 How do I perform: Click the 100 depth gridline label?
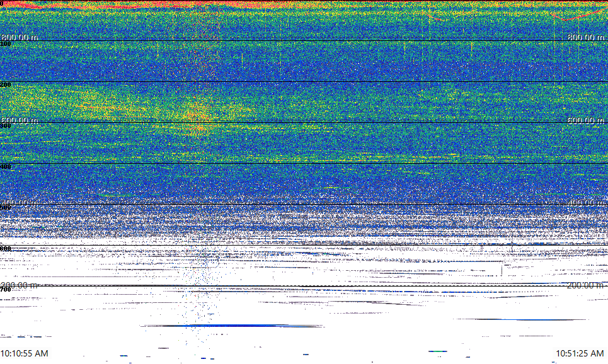6,44
